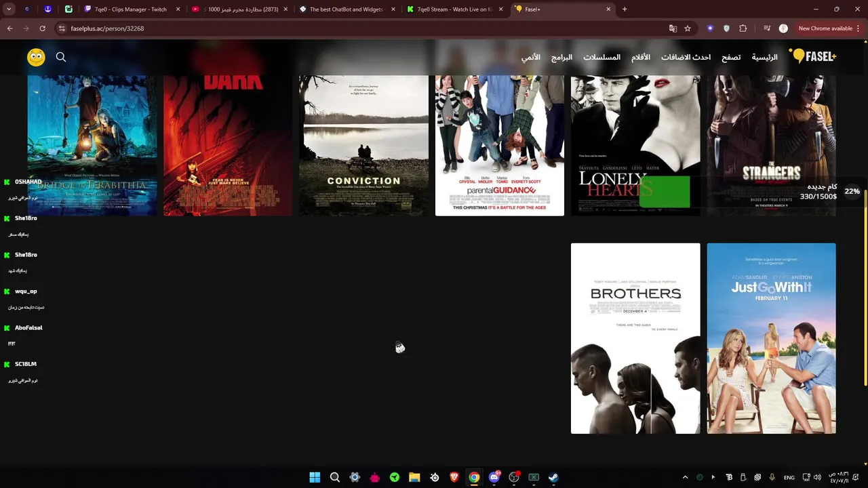Open the media control toolbar icon
The height and width of the screenshot is (488, 868).
pyautogui.click(x=767, y=28)
